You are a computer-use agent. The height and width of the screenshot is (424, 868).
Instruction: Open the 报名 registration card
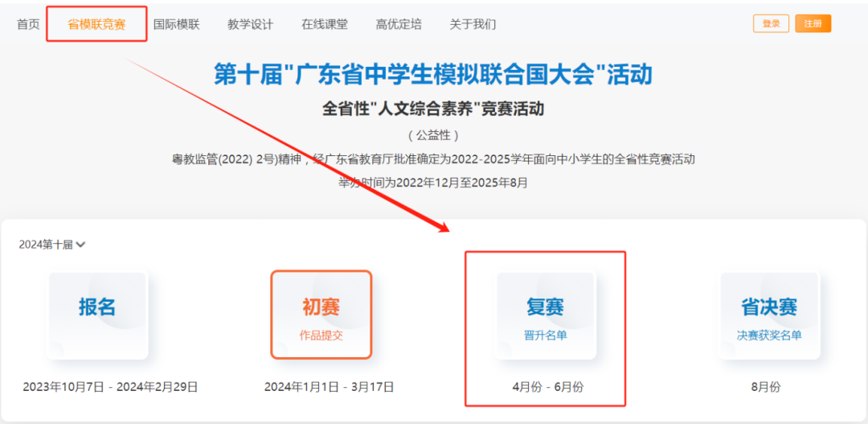(x=97, y=315)
